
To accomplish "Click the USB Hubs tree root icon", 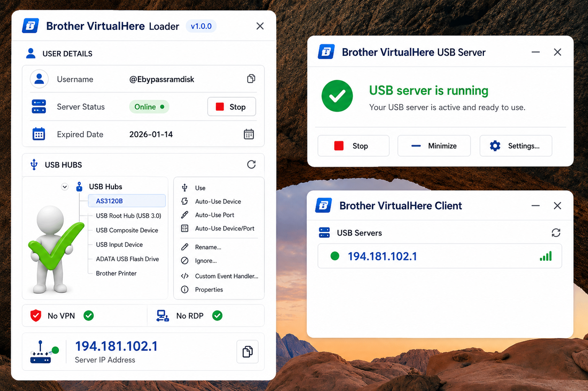I will point(79,187).
